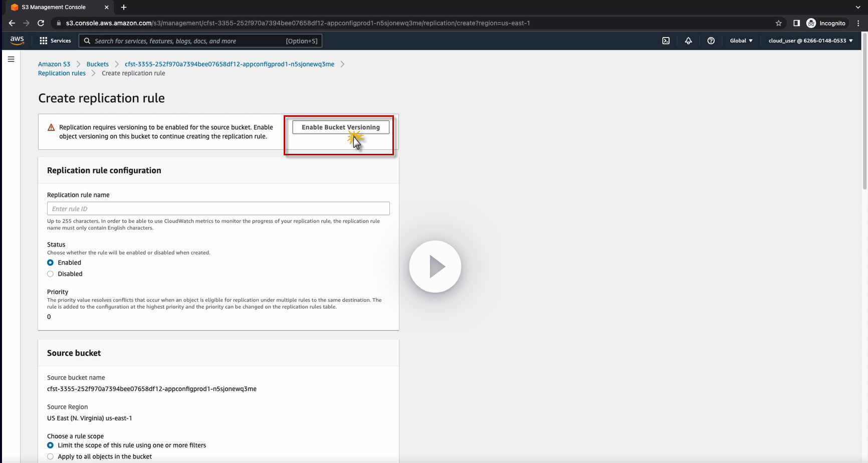The width and height of the screenshot is (868, 463).
Task: Click the source bucket name value text
Action: pos(152,389)
